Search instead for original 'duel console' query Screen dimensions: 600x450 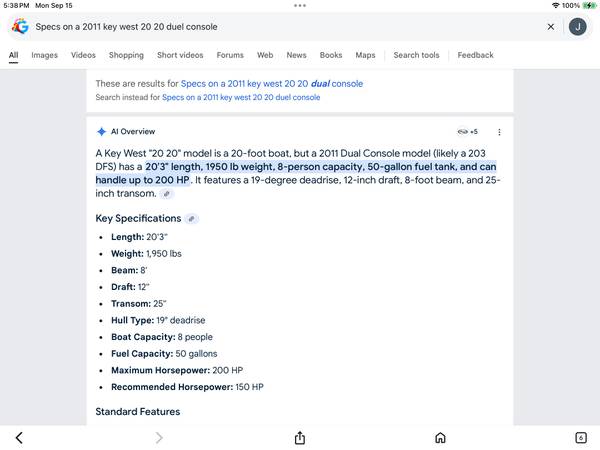[241, 97]
